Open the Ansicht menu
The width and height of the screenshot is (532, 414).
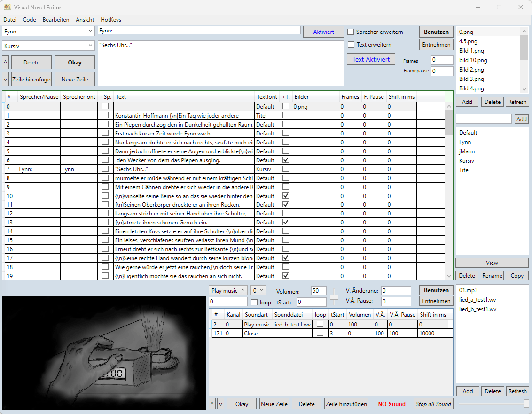pyautogui.click(x=85, y=20)
